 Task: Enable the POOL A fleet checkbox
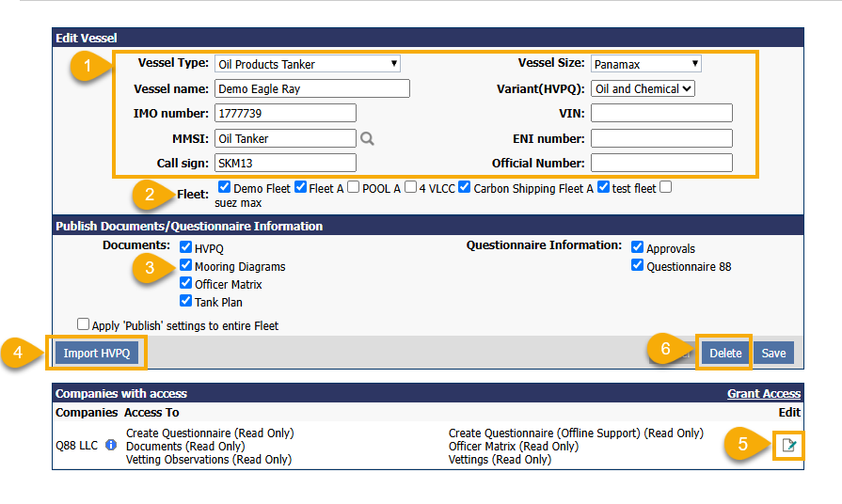coord(353,187)
